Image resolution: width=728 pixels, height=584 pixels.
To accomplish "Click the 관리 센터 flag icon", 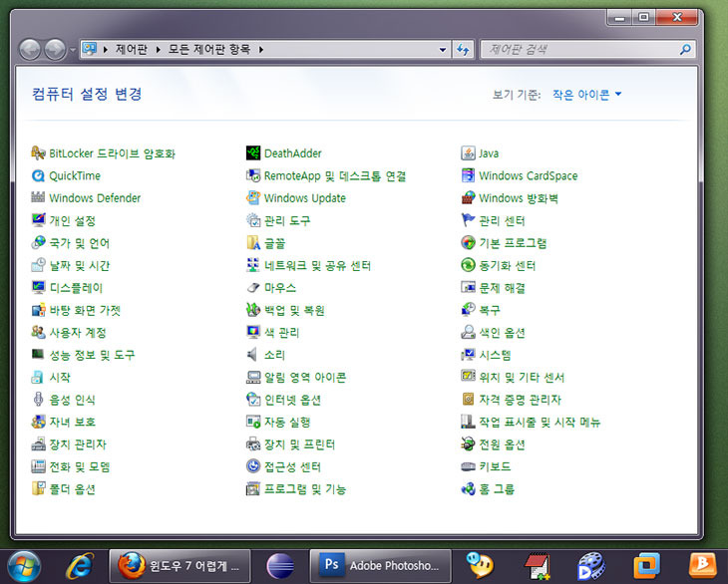I will click(x=468, y=220).
